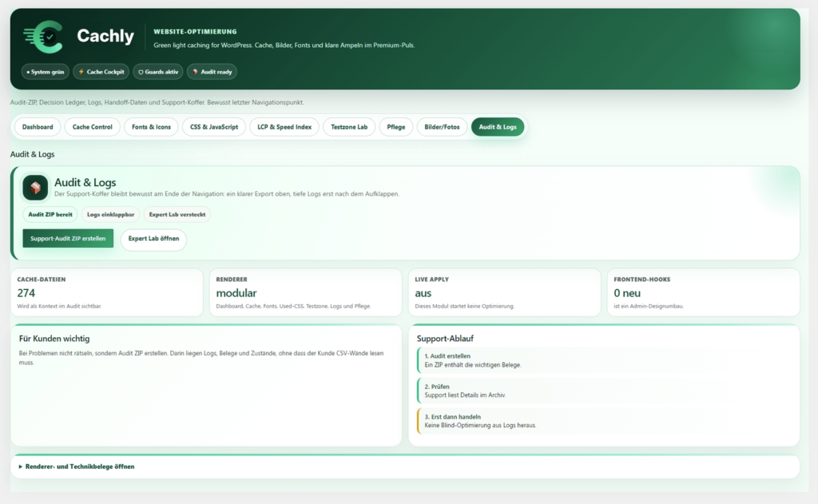This screenshot has height=504, width=818.
Task: Click 'Ein ZIP enthält die wichtigen Belege.' text
Action: pos(473,365)
